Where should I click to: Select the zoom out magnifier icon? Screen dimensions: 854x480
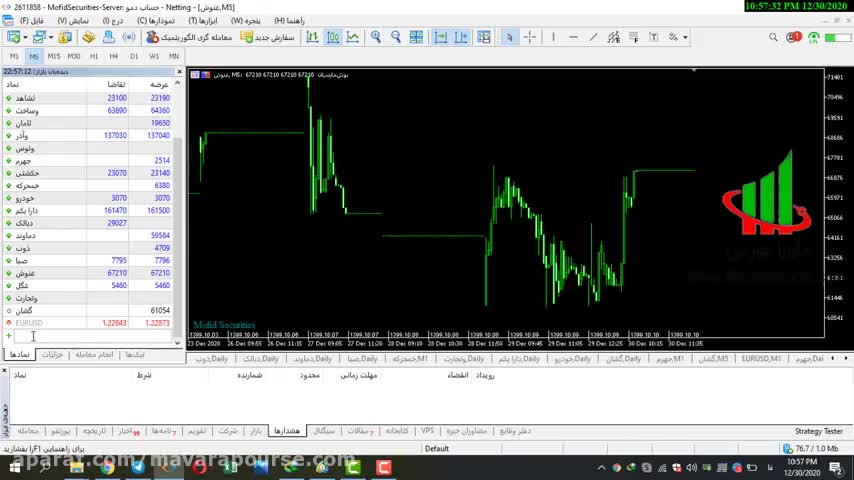click(x=396, y=37)
